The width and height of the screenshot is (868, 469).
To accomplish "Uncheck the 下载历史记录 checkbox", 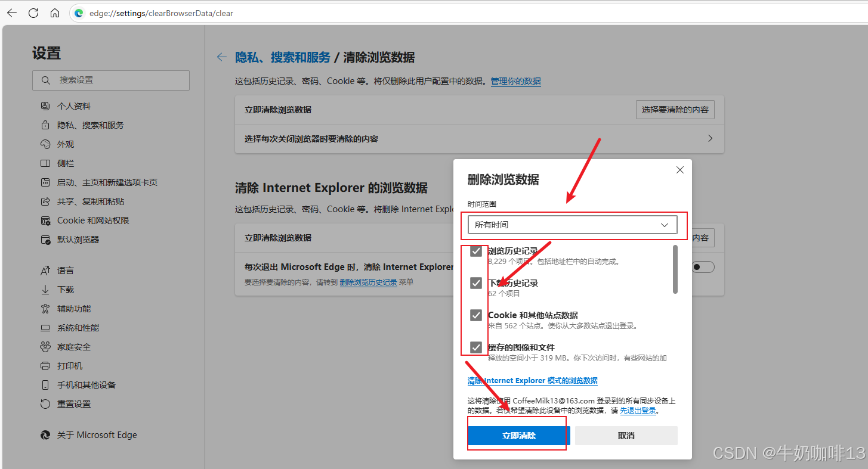I will click(x=475, y=283).
